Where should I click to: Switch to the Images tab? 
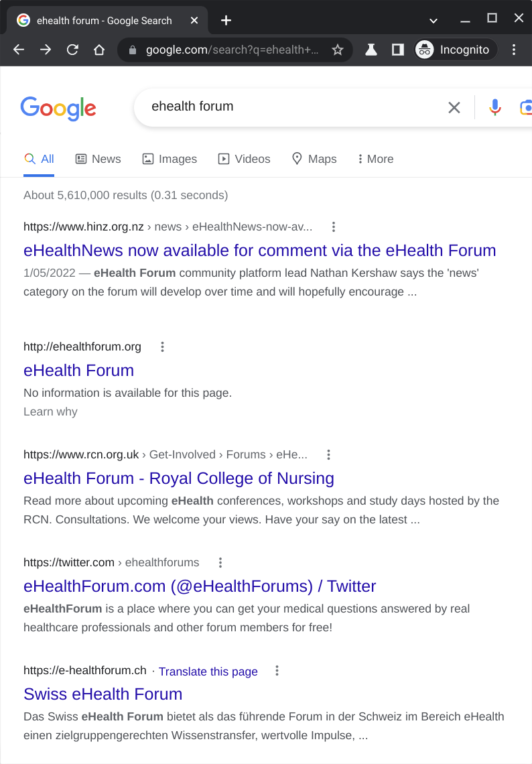pyautogui.click(x=170, y=159)
